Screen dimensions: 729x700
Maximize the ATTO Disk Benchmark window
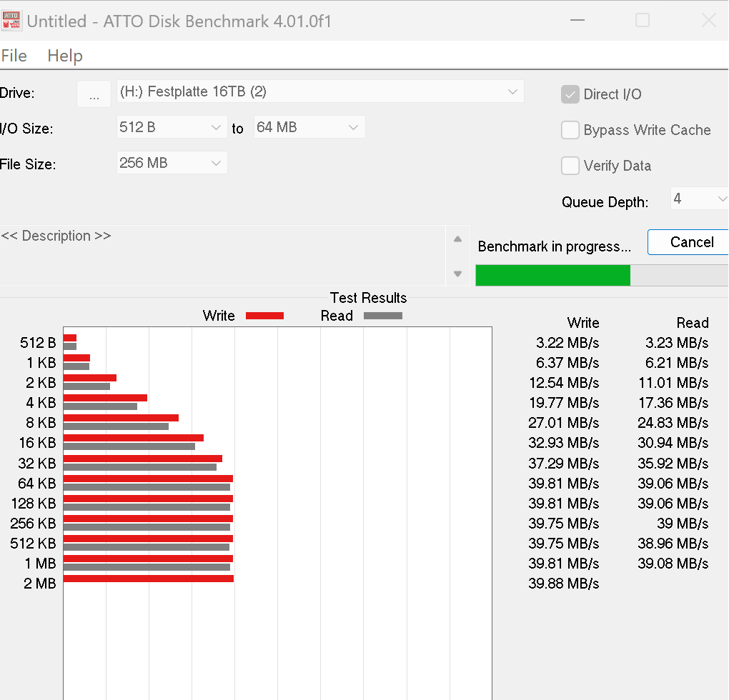click(643, 20)
